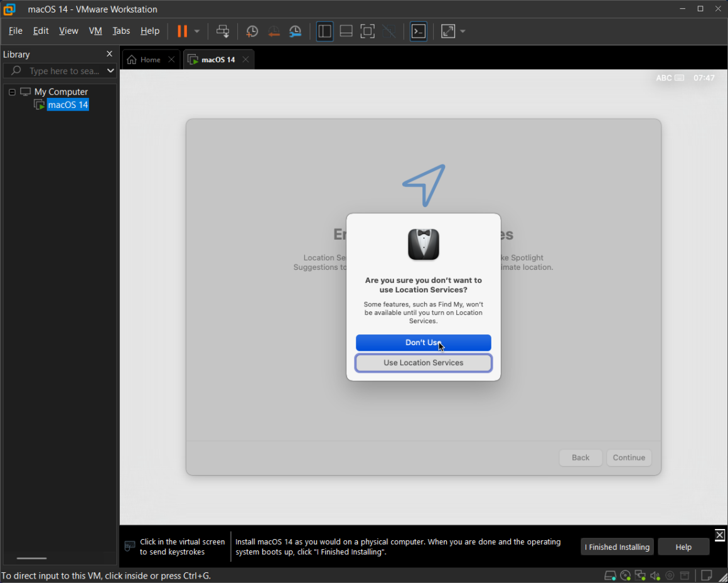Select the macOS 14 virtual machine entry
728x583 pixels.
tap(68, 105)
